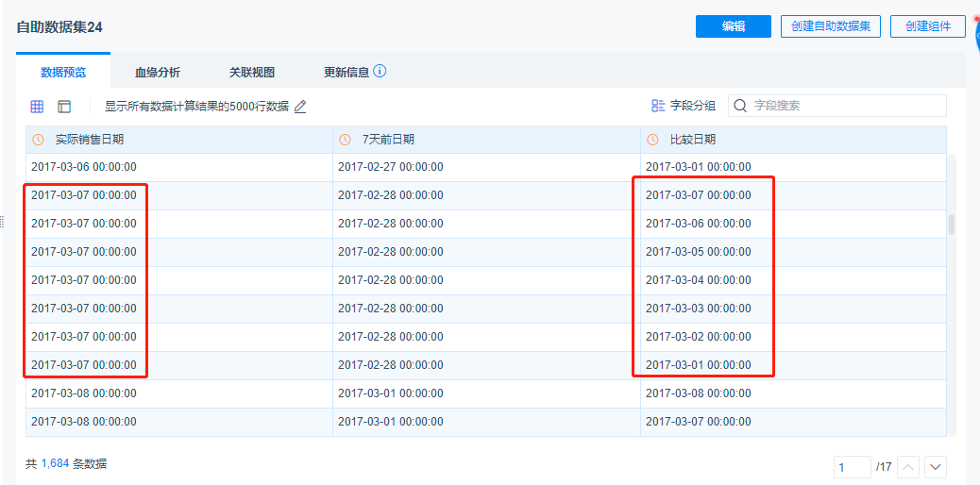Click the 字段分组 field grouping icon
This screenshot has height=485, width=980.
coord(658,106)
